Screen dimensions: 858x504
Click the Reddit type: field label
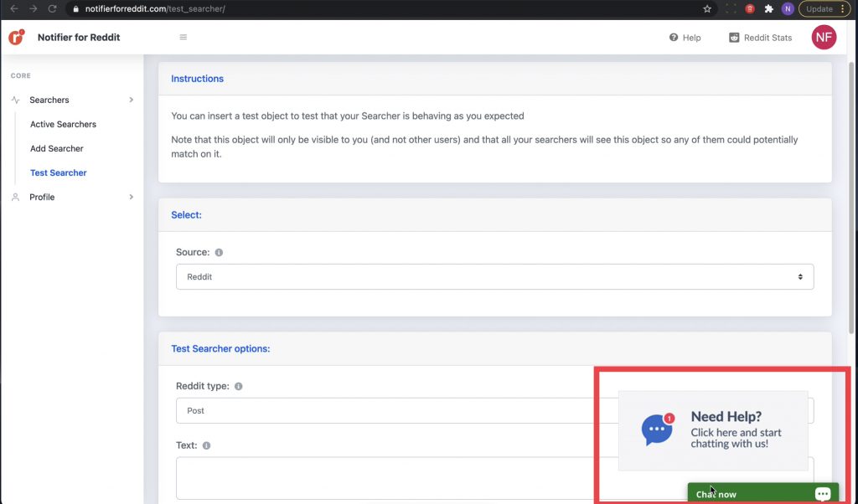point(203,386)
